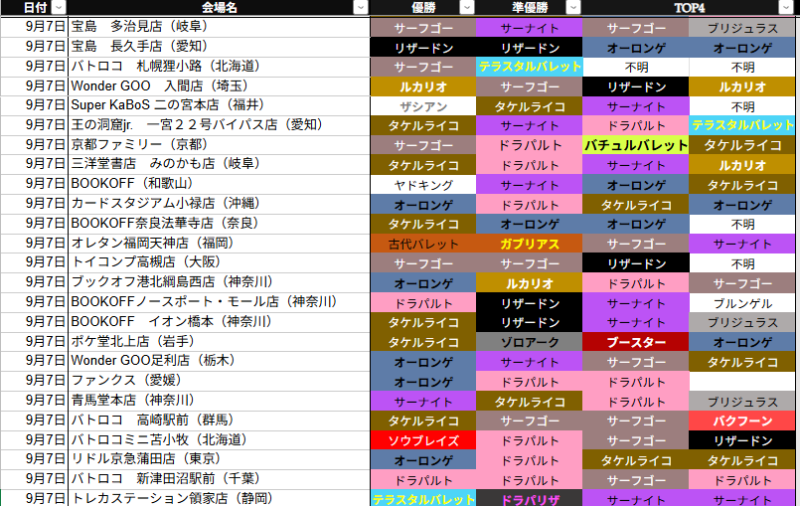Select venue cell ファンクス（愛媛）
The width and height of the screenshot is (800, 506).
219,381
